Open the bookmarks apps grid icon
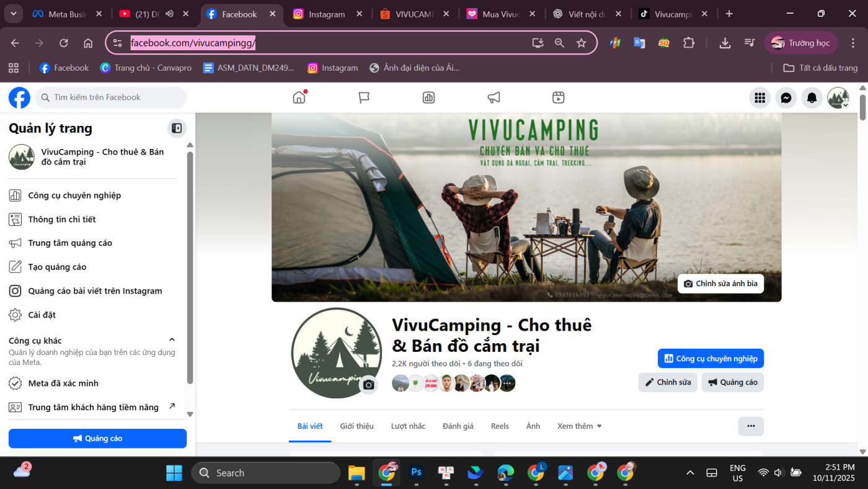The height and width of the screenshot is (489, 868). 14,68
